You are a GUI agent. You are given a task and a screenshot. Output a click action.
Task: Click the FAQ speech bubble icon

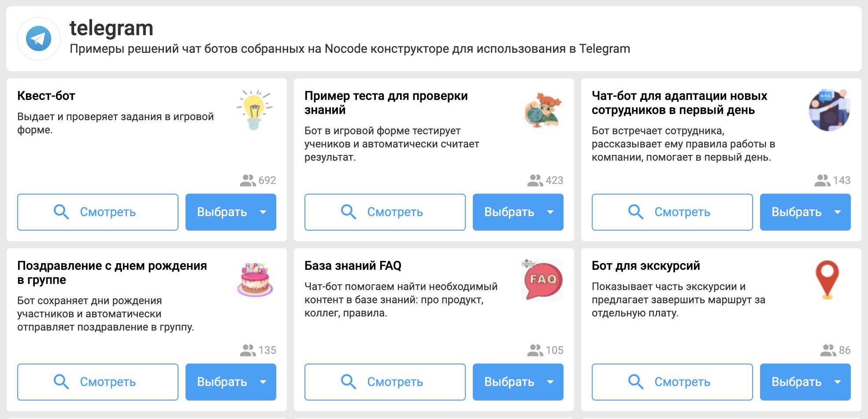click(x=542, y=279)
